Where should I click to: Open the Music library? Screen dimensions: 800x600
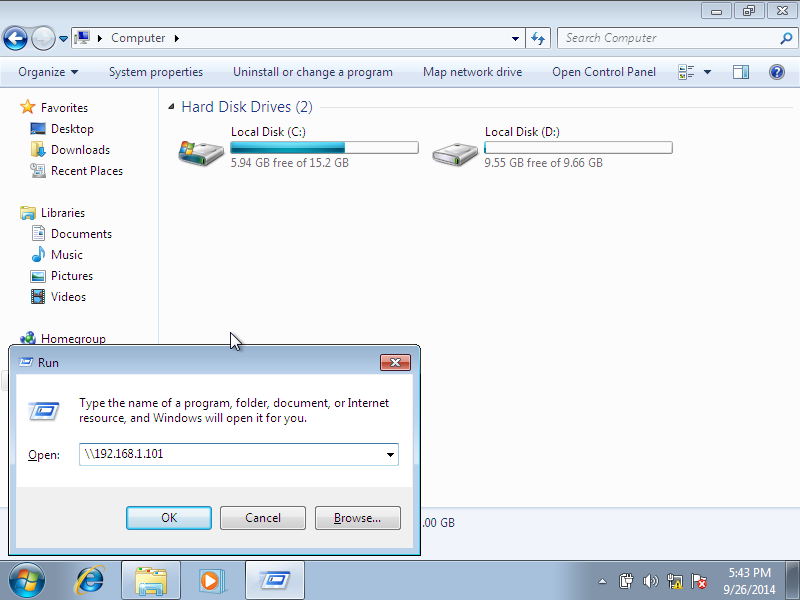click(x=66, y=255)
